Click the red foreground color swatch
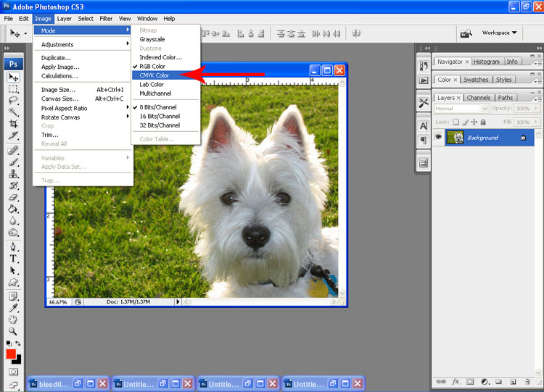This screenshot has width=544, height=392. coord(10,354)
